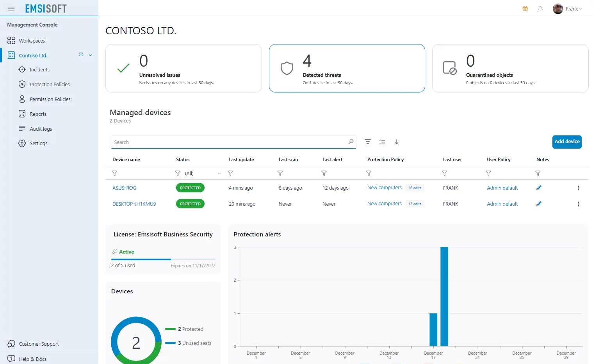
Task: Filter the Device name column
Action: 115,173
